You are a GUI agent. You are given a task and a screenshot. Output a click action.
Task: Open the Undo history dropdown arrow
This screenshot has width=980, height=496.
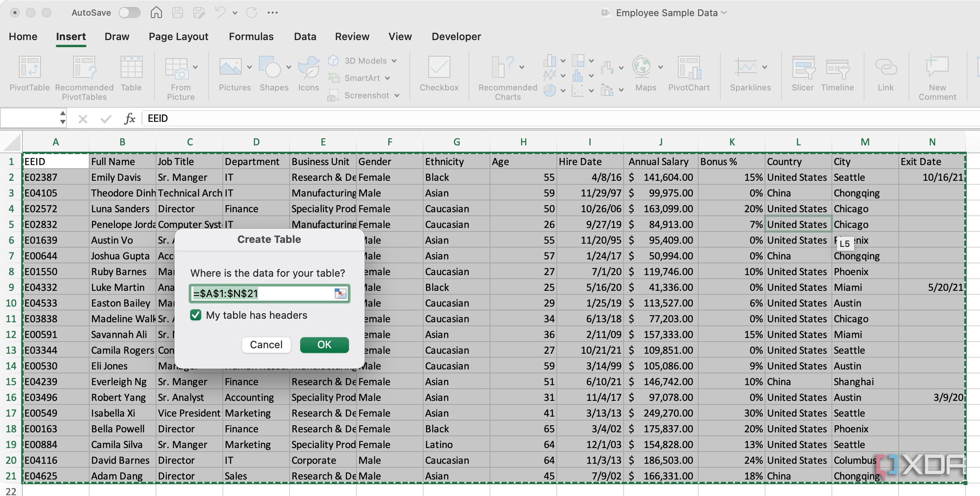(x=235, y=13)
